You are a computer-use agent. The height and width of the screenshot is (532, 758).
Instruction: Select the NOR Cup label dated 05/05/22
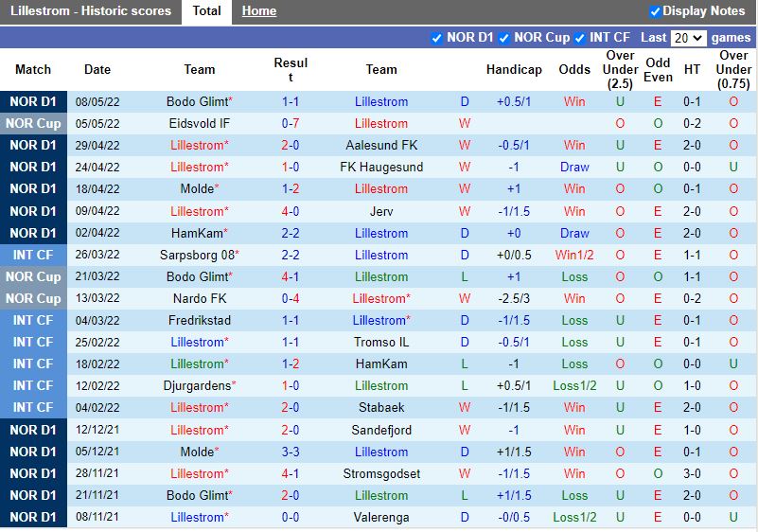click(33, 123)
